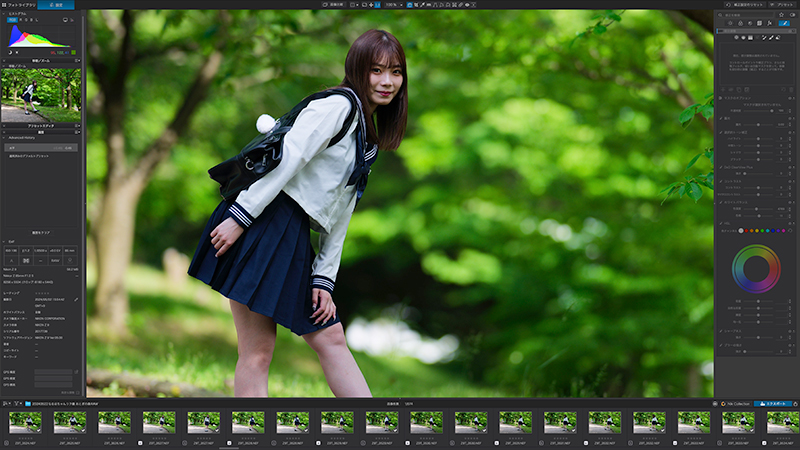Select the white balance eyedropper tool
This screenshot has height=450, width=800.
click(x=422, y=5)
